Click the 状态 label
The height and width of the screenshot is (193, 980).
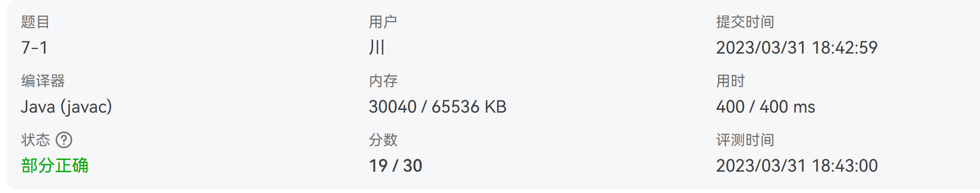tap(35, 140)
